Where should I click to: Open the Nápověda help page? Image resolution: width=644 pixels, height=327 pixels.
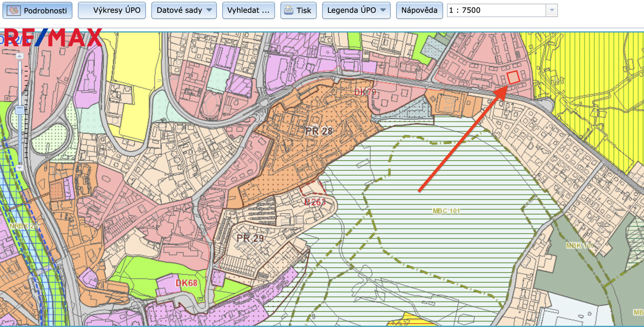(419, 10)
